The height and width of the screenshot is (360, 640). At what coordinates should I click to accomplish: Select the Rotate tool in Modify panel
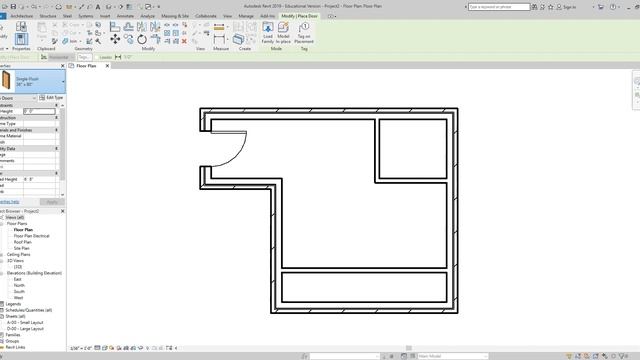(x=142, y=39)
